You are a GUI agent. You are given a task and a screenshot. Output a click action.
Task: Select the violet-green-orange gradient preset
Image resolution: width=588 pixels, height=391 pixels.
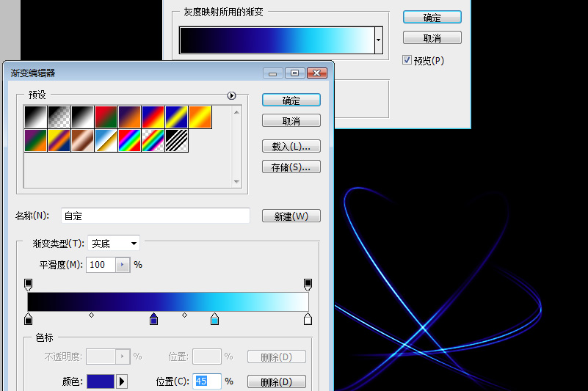tap(35, 141)
